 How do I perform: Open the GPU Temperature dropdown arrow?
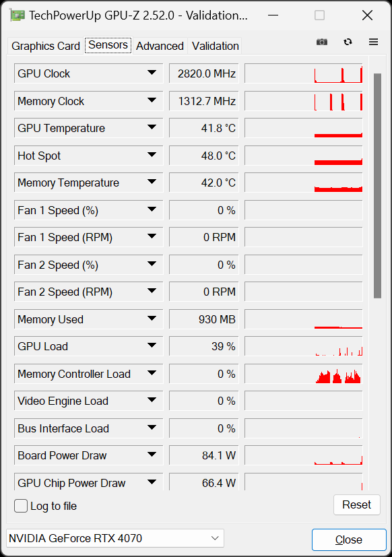(152, 127)
